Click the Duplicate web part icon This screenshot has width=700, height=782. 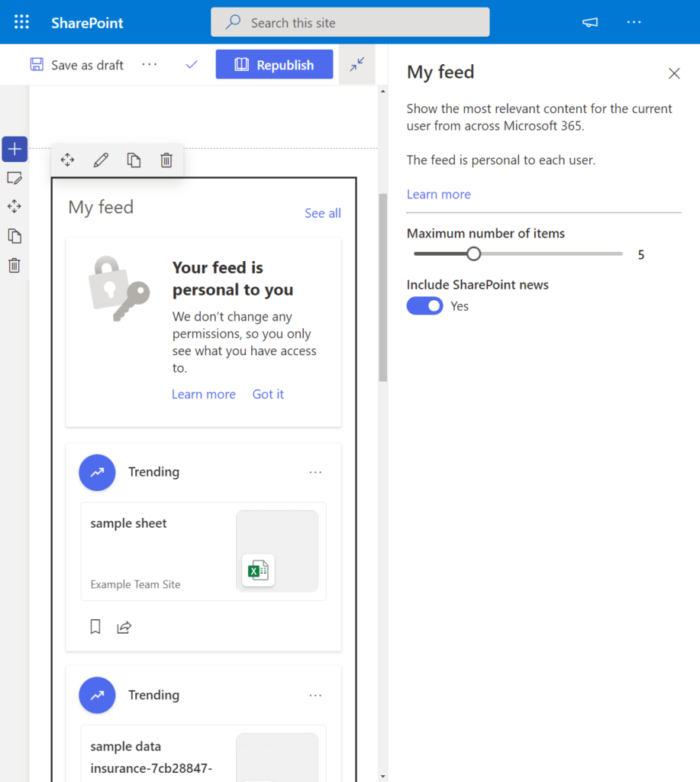(134, 160)
